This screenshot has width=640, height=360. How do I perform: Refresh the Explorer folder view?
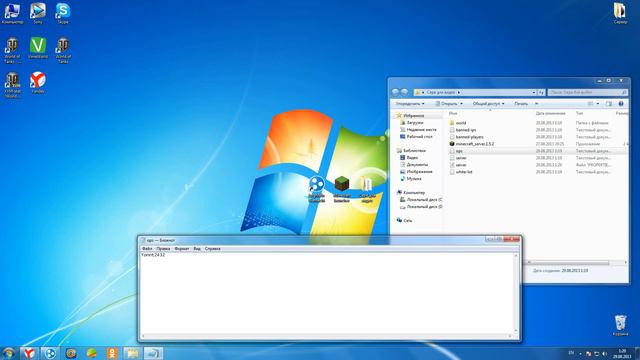point(541,93)
